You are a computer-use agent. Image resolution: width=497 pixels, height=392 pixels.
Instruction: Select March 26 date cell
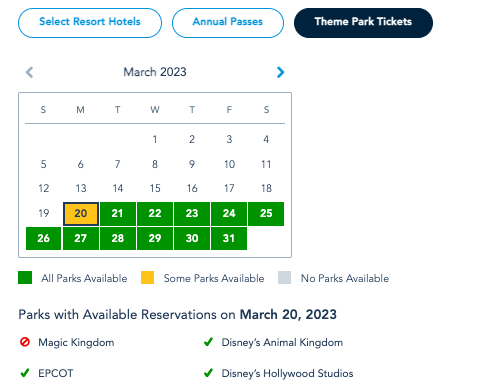point(43,238)
